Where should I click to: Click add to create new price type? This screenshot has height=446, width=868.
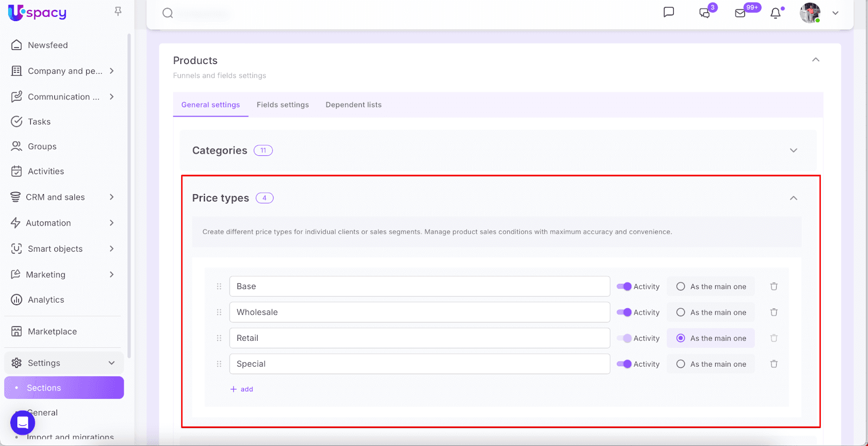(242, 389)
